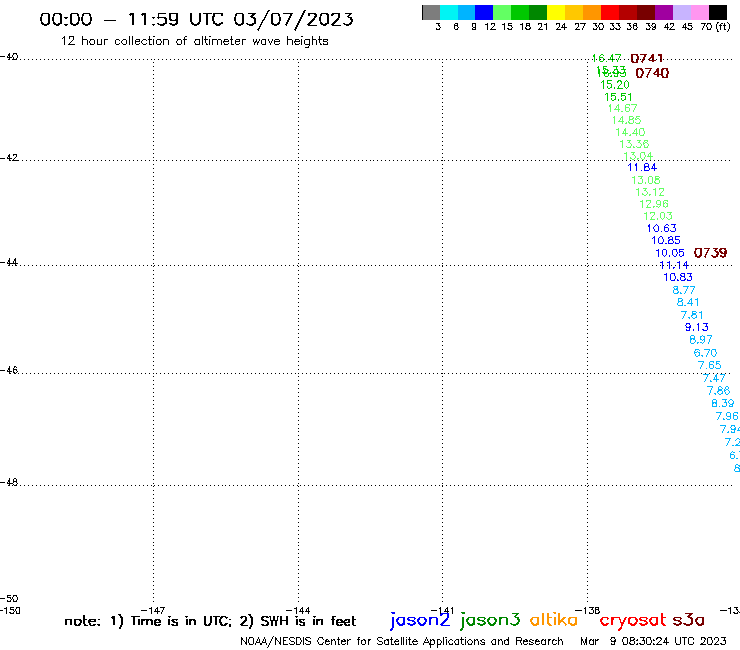The height and width of the screenshot is (650, 740).
Task: Click the jason2 satellite legend label
Action: 420,620
